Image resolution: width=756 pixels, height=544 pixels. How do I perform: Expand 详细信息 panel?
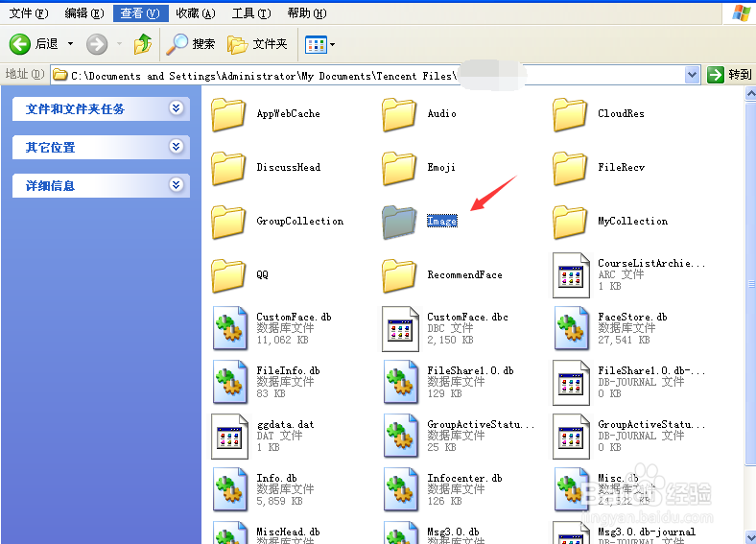pos(177,185)
